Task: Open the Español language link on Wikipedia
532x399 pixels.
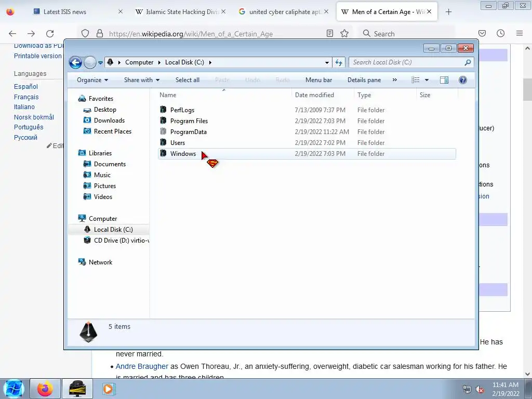Action: [x=26, y=87]
